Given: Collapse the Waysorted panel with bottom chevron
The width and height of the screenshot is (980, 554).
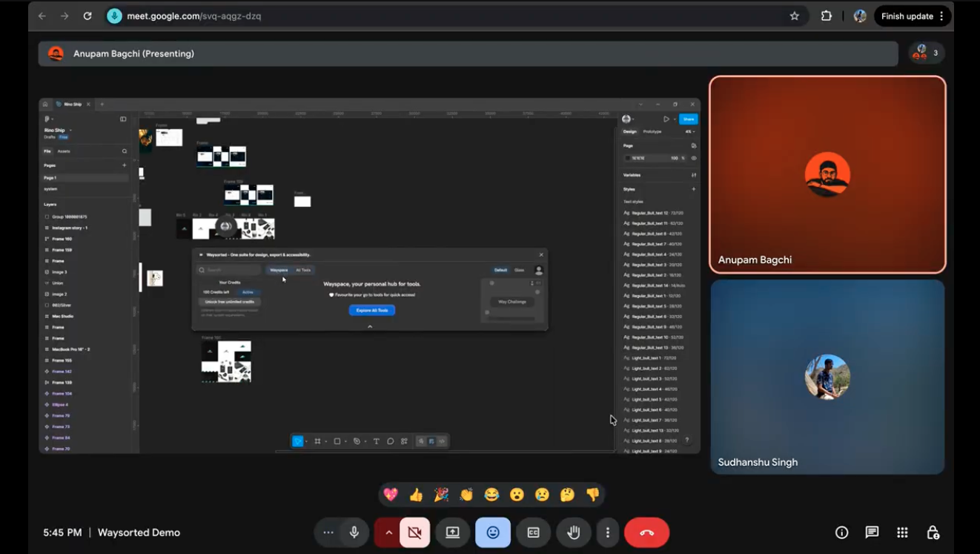Looking at the screenshot, I should 370,326.
